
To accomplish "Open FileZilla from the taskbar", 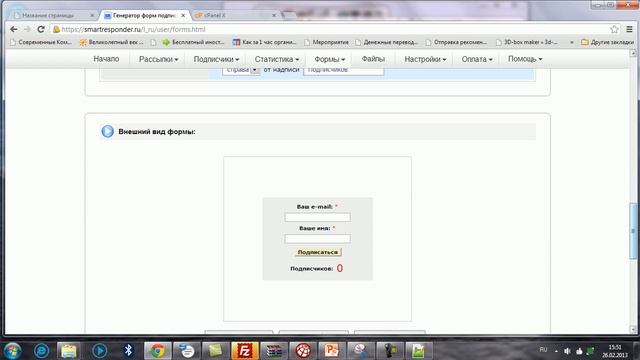I will [244, 351].
